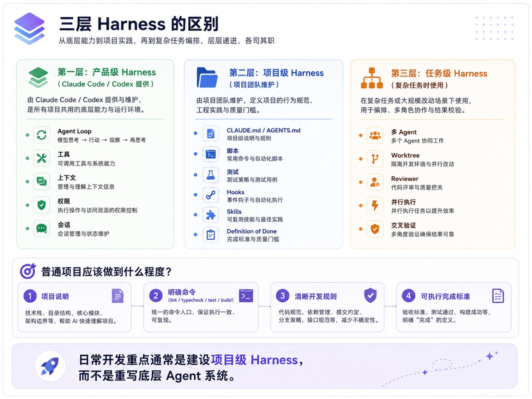Click the Reviewer label
The width and height of the screenshot is (532, 399).
[x=405, y=179]
